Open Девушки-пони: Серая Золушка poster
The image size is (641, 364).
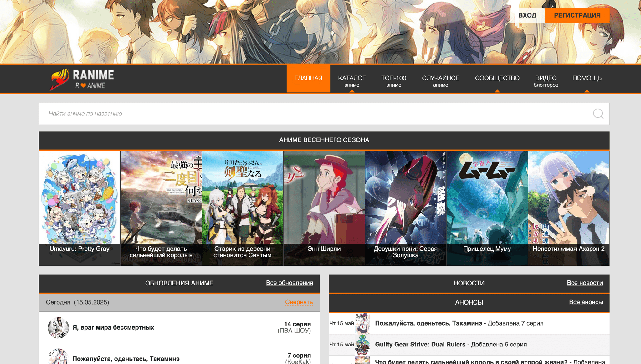coord(406,208)
